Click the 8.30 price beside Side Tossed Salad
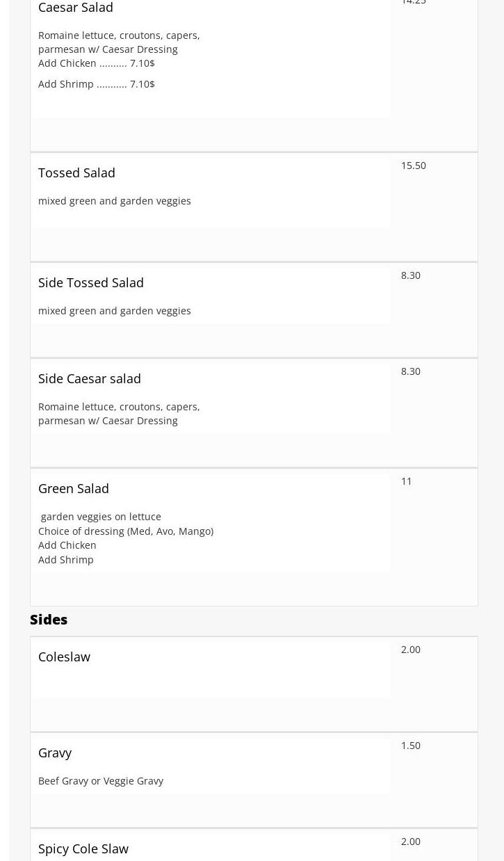The image size is (504, 861). [x=410, y=275]
